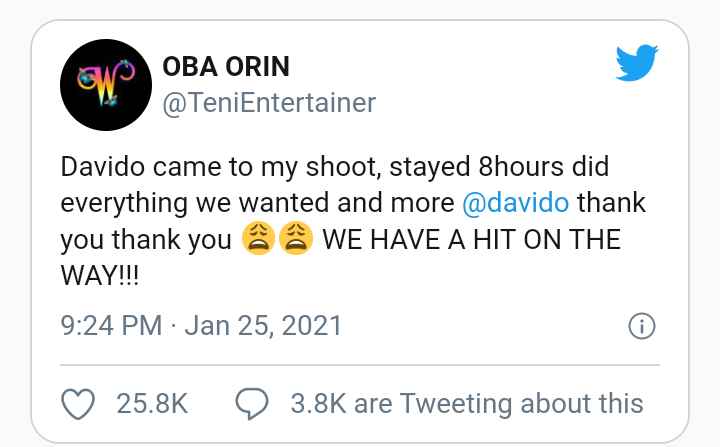
Task: Open the tweet info circle icon
Action: point(640,326)
